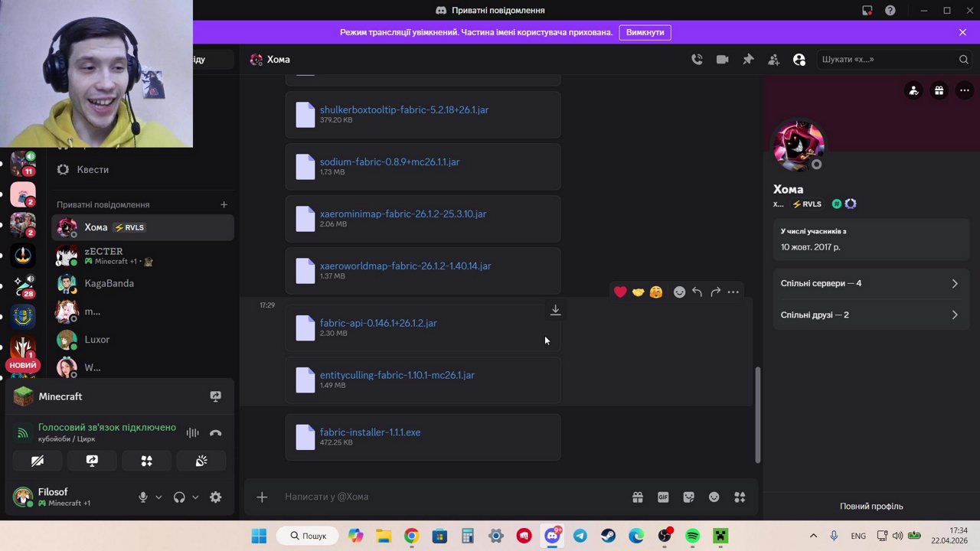Viewport: 980px width, 551px height.
Task: Click Вимкнути to disable streamer mode
Action: point(645,32)
